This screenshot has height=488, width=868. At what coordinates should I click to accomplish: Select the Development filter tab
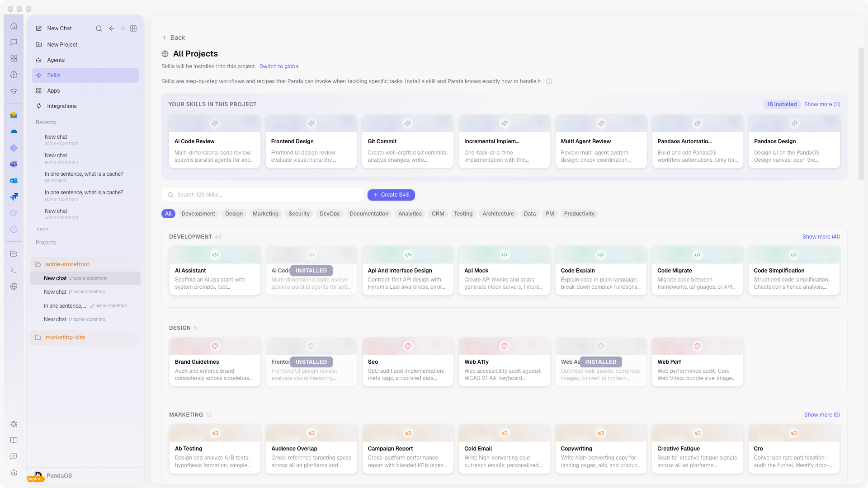pos(198,214)
